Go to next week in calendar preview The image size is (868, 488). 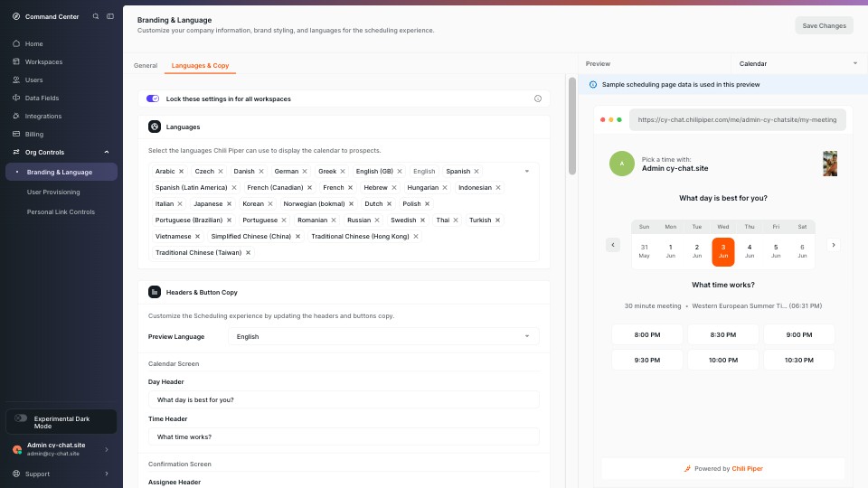pos(833,245)
